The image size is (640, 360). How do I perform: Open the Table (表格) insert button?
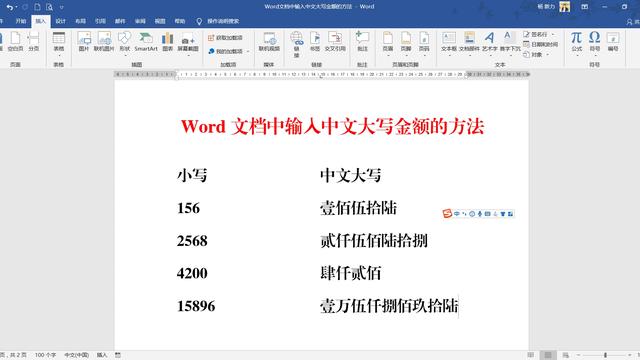click(59, 43)
